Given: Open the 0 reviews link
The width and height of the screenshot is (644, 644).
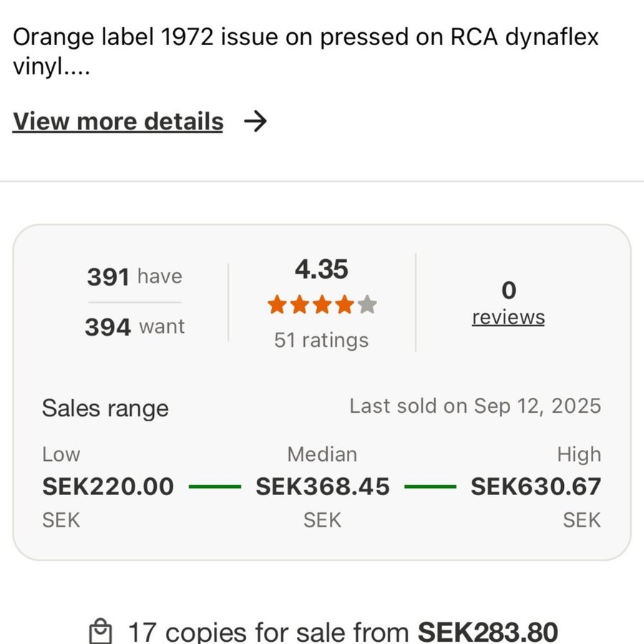Looking at the screenshot, I should tap(508, 317).
